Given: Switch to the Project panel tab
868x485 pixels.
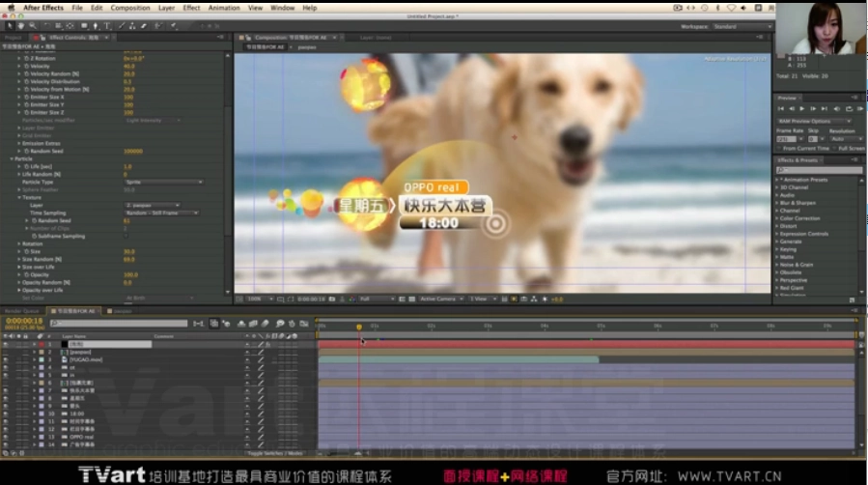Looking at the screenshot, I should 13,38.
